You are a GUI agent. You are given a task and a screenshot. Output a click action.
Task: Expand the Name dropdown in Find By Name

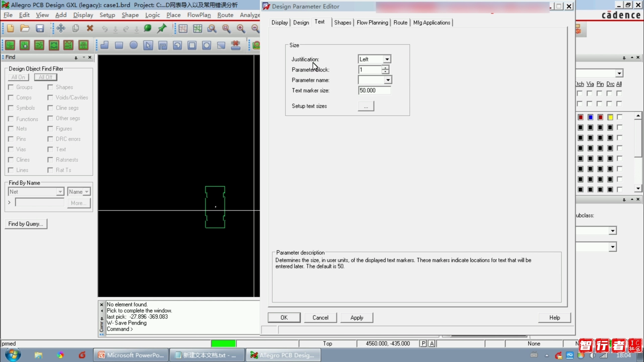(x=87, y=192)
